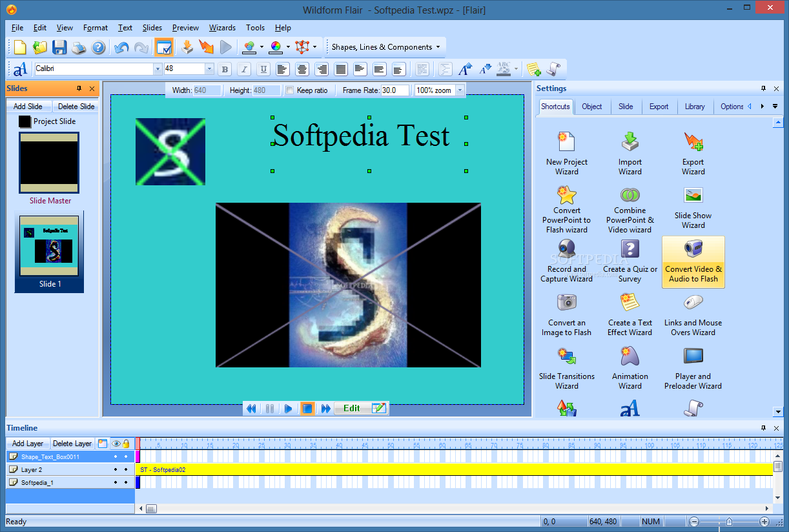Open the color wheel dropdown arrow
789x532 pixels.
tap(288, 47)
